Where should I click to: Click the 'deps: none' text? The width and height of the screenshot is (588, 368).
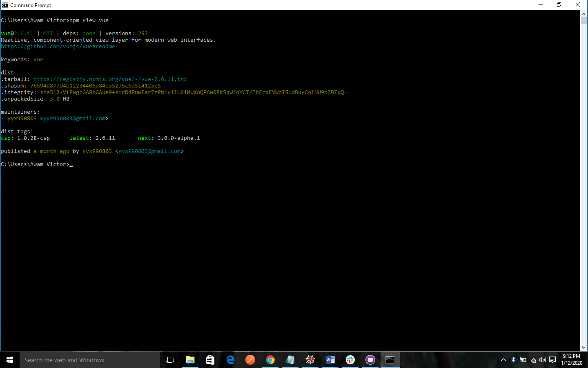point(79,34)
